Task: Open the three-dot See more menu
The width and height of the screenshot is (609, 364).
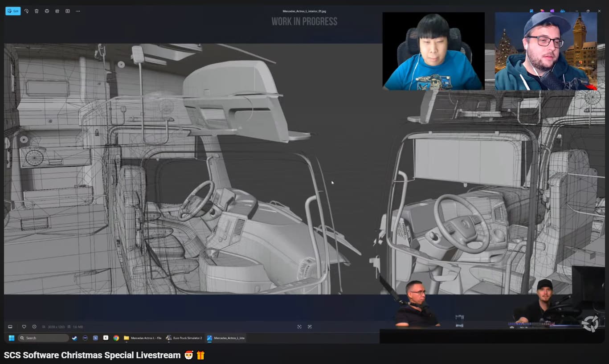Action: [x=78, y=11]
